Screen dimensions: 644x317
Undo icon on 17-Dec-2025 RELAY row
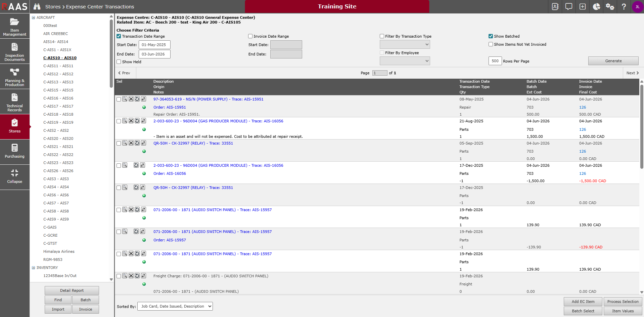pos(136,187)
